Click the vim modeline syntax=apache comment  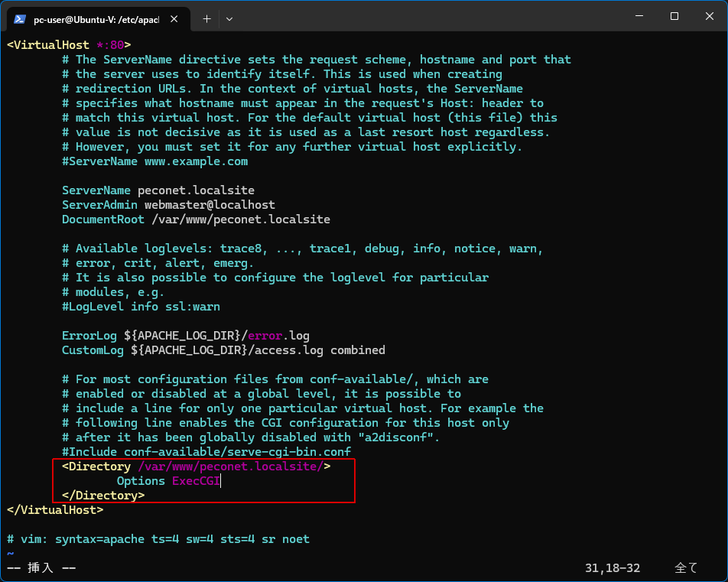pos(158,539)
